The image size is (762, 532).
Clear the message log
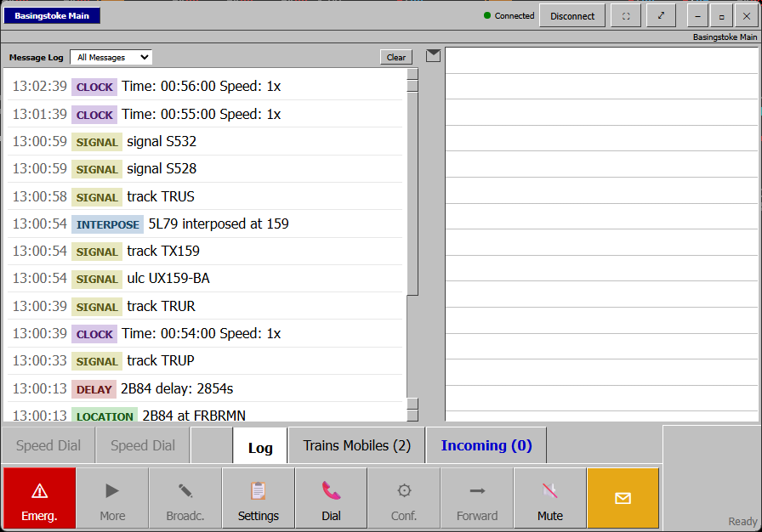tap(396, 57)
